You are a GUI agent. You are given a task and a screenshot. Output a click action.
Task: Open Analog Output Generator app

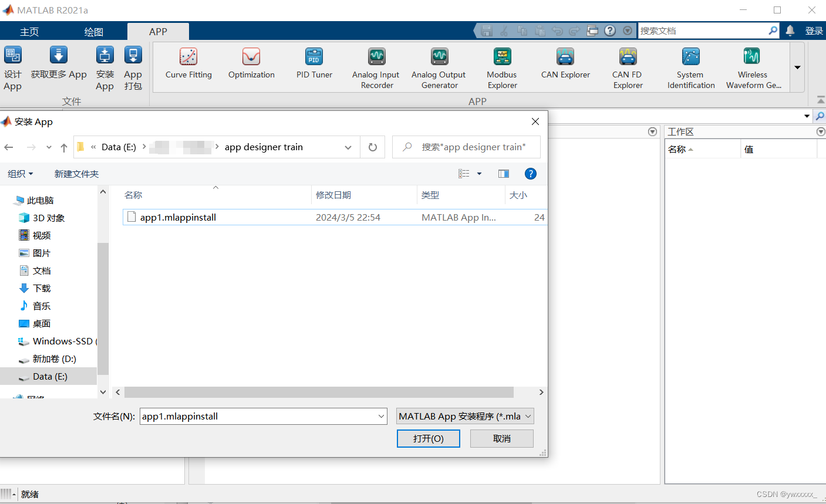(439, 69)
